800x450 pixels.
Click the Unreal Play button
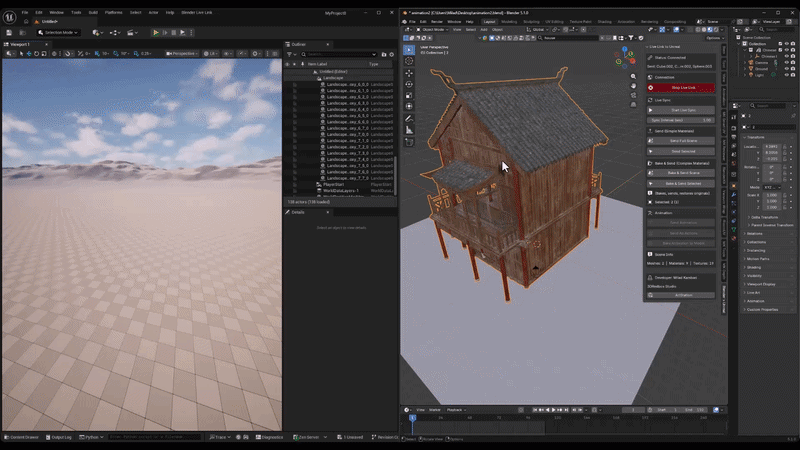156,33
